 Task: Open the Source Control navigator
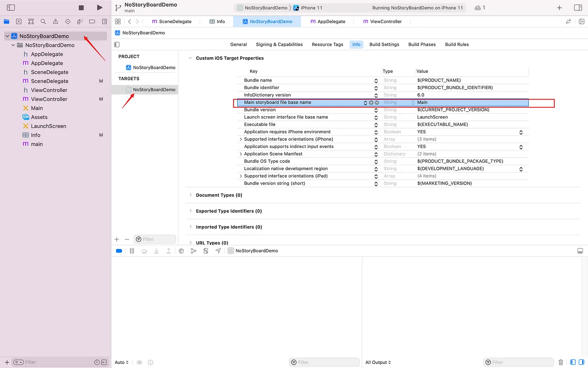pyautogui.click(x=19, y=21)
